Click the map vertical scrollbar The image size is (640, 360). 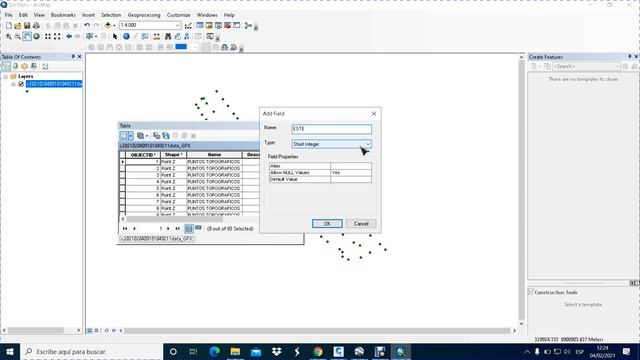point(521,189)
